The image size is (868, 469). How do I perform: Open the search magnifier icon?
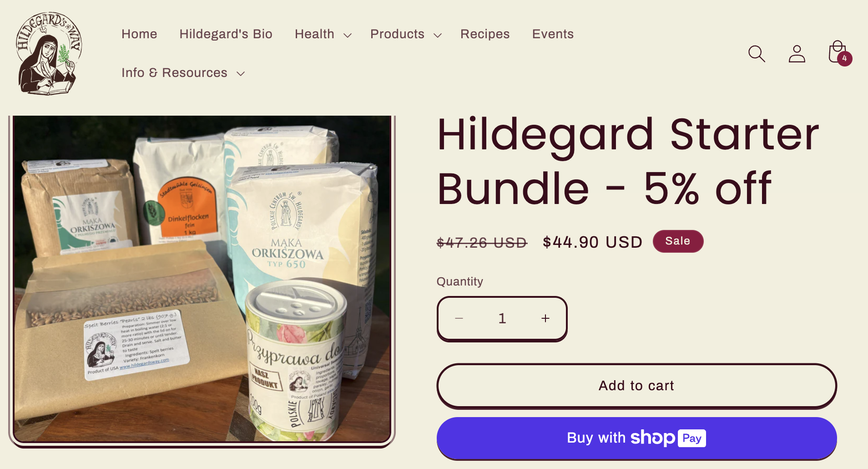[757, 54]
